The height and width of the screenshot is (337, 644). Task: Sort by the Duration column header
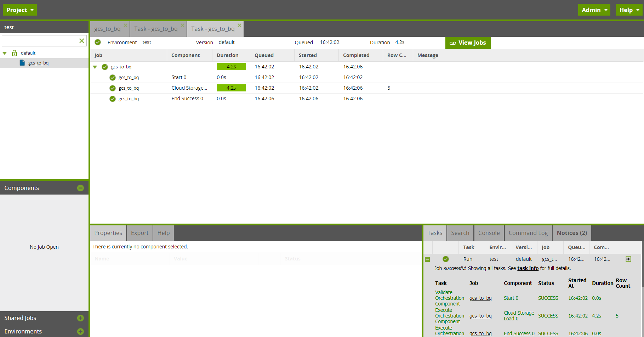coord(231,55)
